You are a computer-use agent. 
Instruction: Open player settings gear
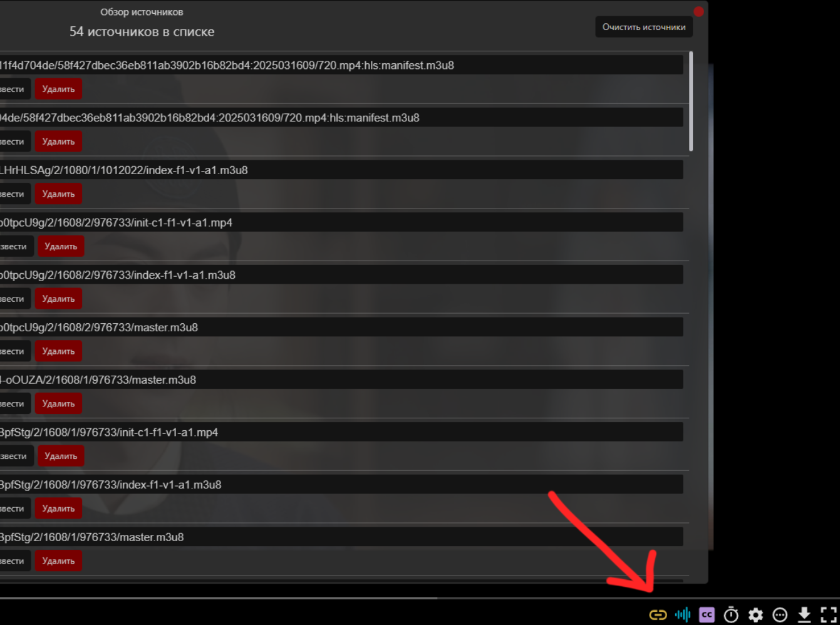[755, 615]
